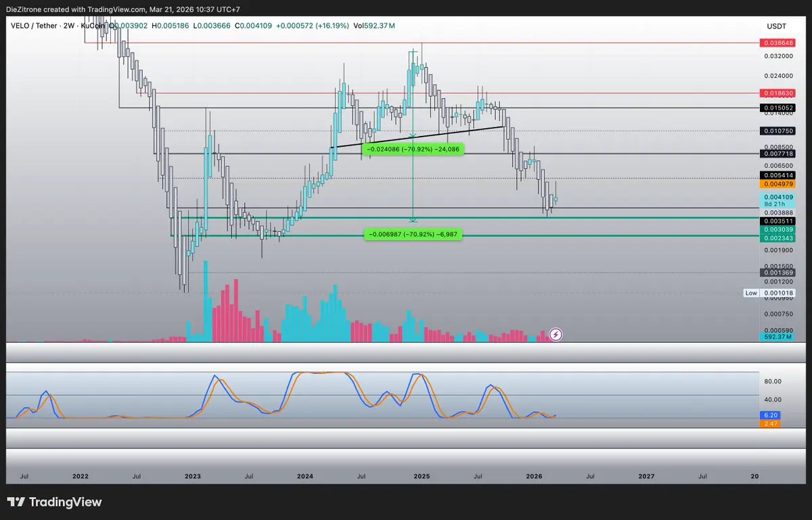Select the orange 0.004979 price label

click(x=778, y=184)
